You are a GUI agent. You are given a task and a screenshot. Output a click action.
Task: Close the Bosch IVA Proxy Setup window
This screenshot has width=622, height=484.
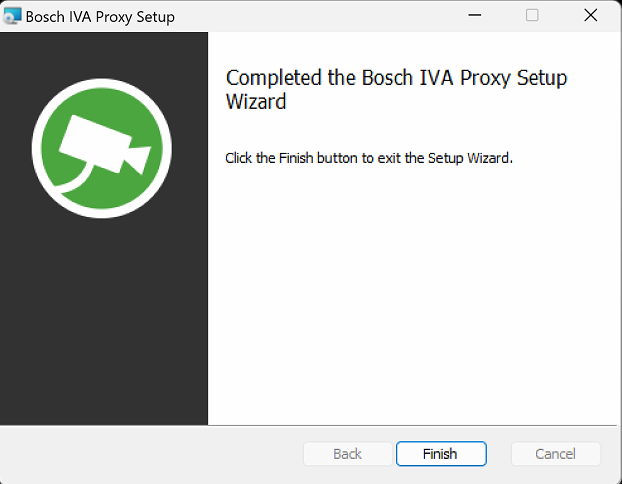pos(590,16)
